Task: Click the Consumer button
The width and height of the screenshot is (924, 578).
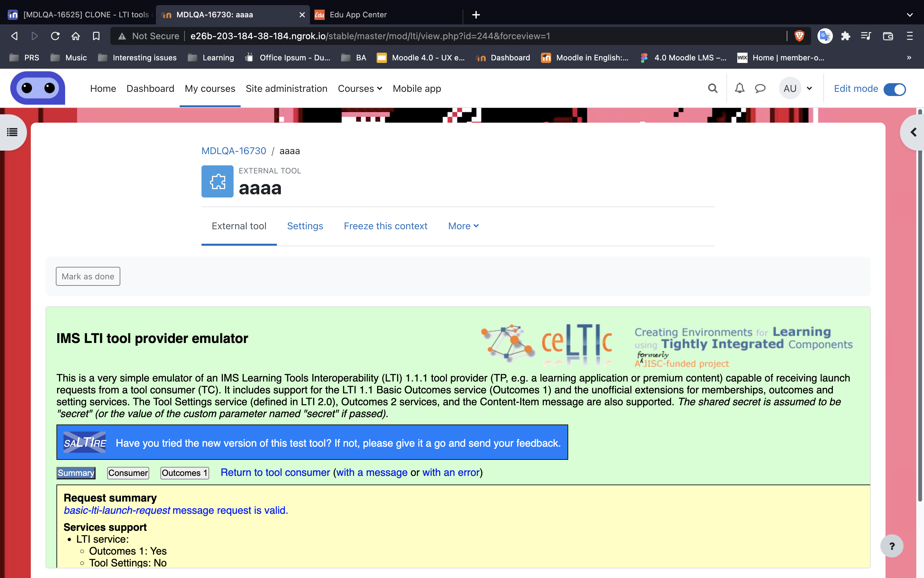Action: point(128,473)
